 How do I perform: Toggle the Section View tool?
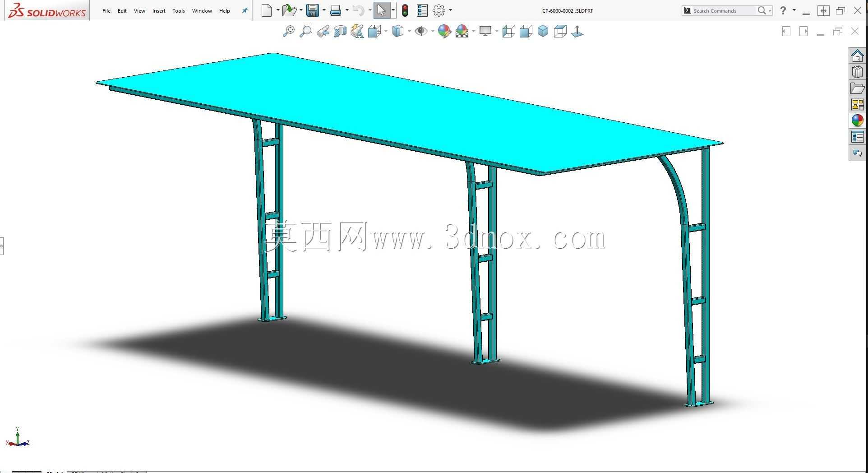coord(340,31)
